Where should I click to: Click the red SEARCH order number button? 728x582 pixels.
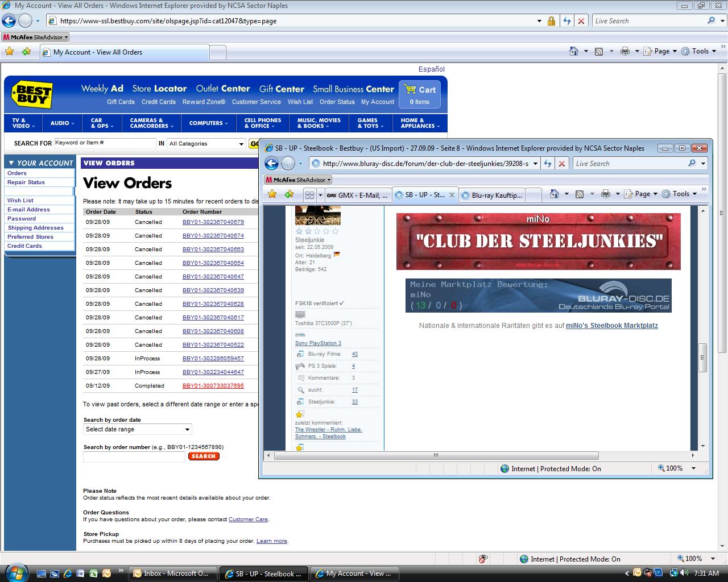click(x=204, y=456)
